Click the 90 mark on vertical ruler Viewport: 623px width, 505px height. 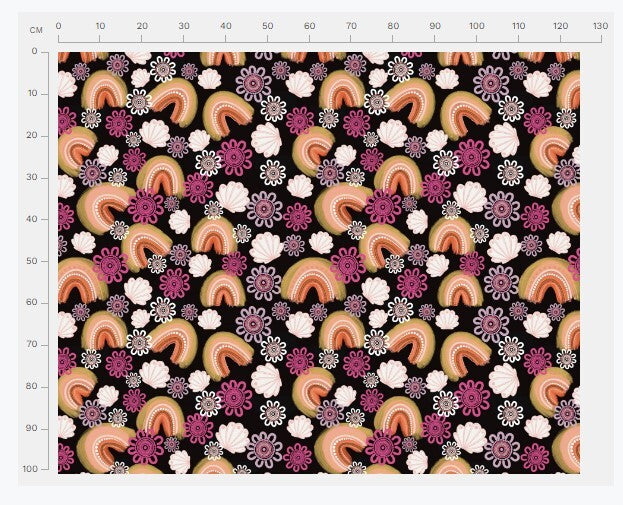click(x=32, y=428)
